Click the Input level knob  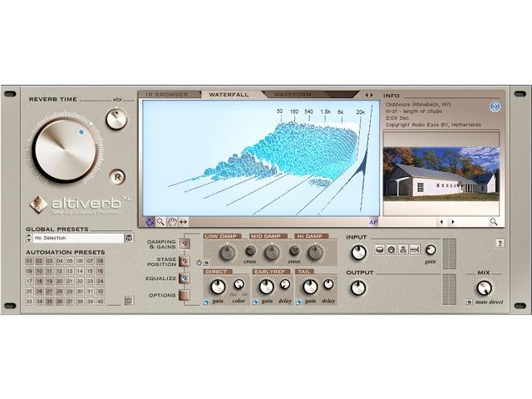tap(358, 253)
